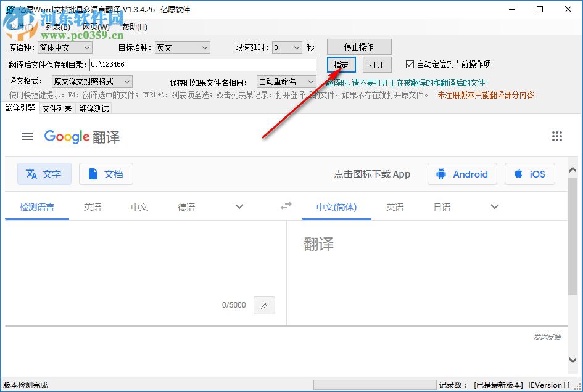The height and width of the screenshot is (392, 583).
Task: Expand more target languages with the chevron
Action: click(494, 206)
